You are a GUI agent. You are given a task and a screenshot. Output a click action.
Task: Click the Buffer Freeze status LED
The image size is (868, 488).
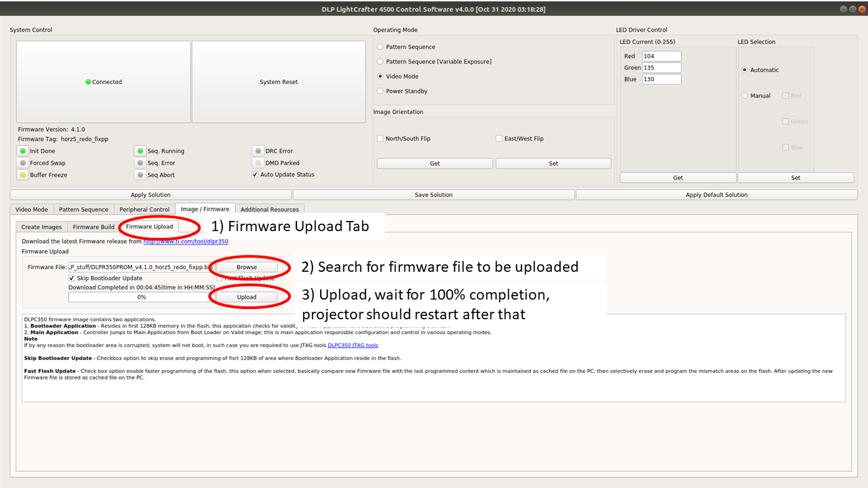[23, 175]
